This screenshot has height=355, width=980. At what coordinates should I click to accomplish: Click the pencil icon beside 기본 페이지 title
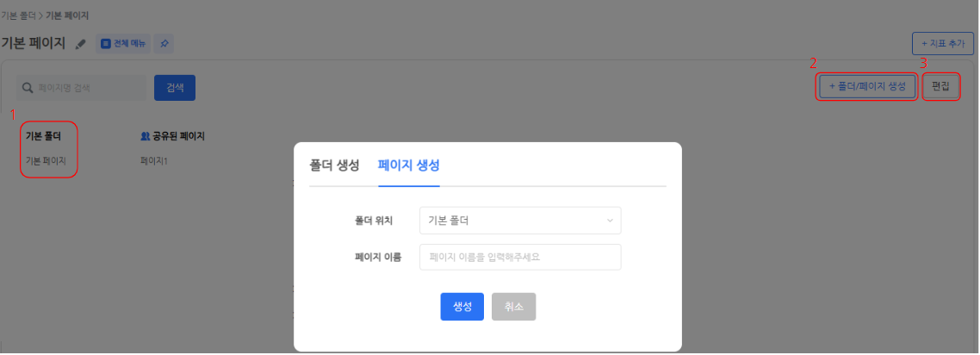coord(81,44)
